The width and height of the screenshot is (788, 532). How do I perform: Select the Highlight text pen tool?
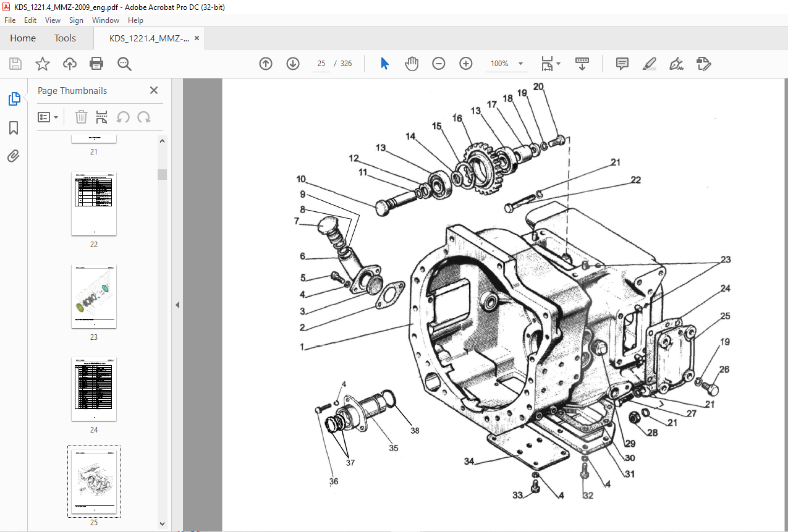point(649,64)
